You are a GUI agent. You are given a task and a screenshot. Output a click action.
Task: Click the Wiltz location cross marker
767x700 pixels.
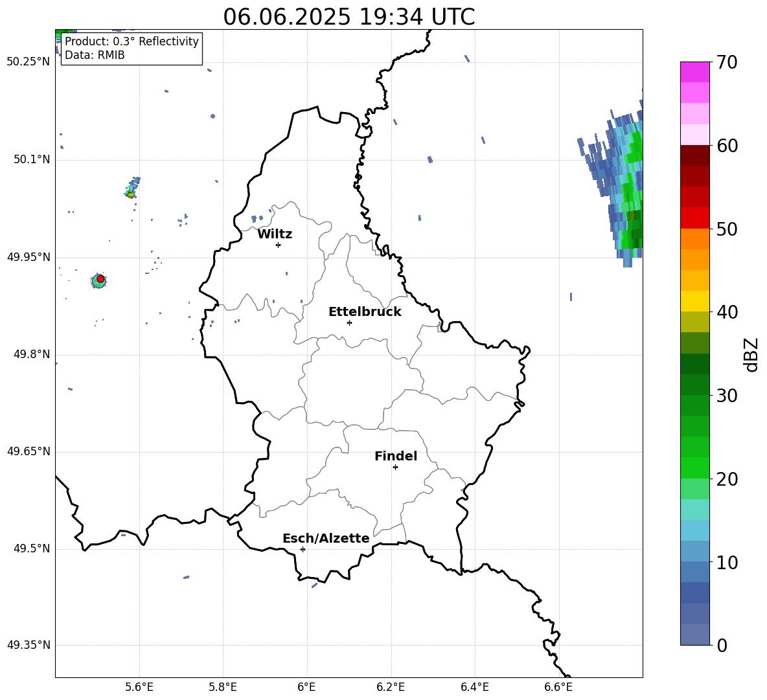point(279,245)
